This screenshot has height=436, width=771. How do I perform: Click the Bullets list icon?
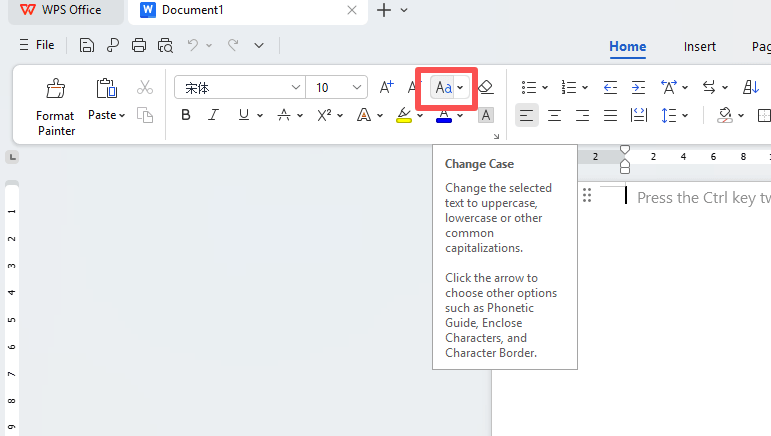(x=529, y=87)
